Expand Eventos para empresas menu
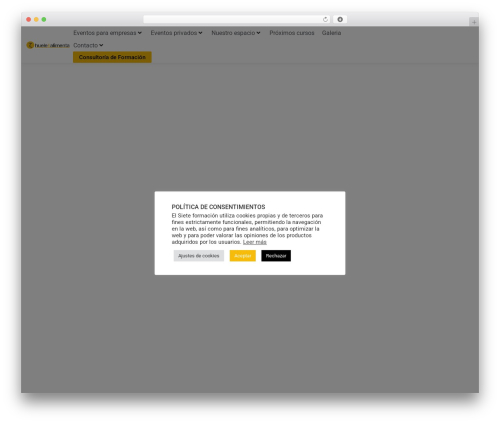500x423 pixels. [x=107, y=33]
